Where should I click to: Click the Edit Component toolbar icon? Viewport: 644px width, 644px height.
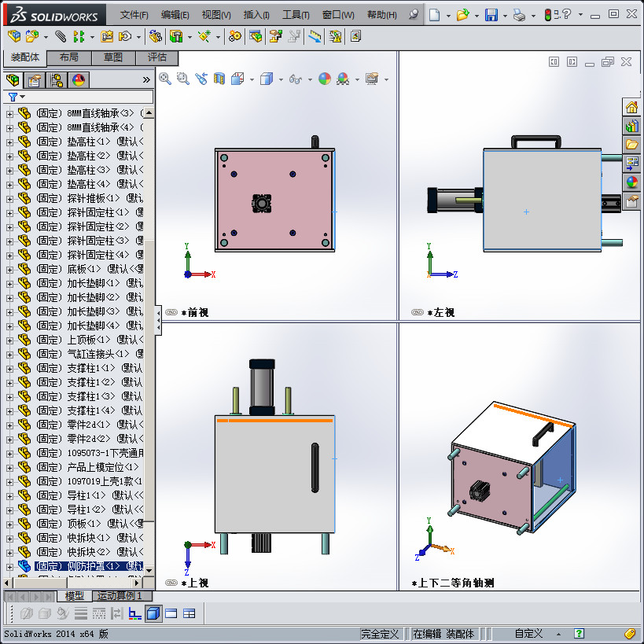coord(14,36)
